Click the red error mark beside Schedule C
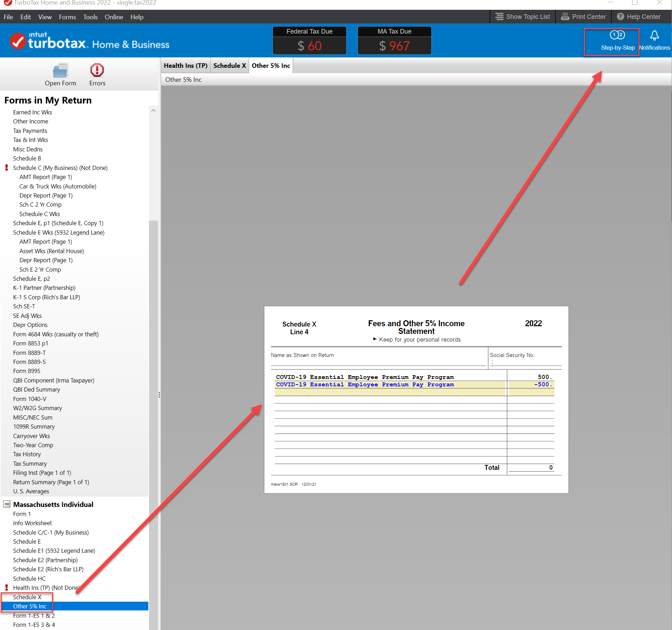 click(6, 168)
